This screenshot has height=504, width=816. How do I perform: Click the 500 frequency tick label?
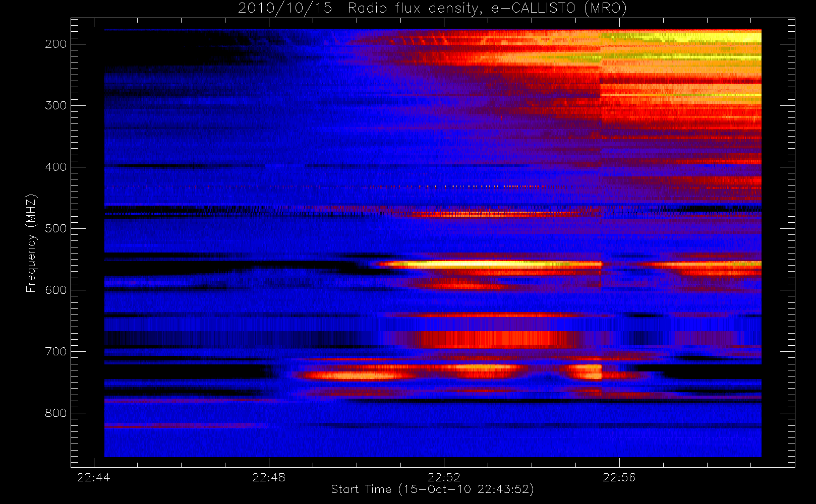click(56, 228)
